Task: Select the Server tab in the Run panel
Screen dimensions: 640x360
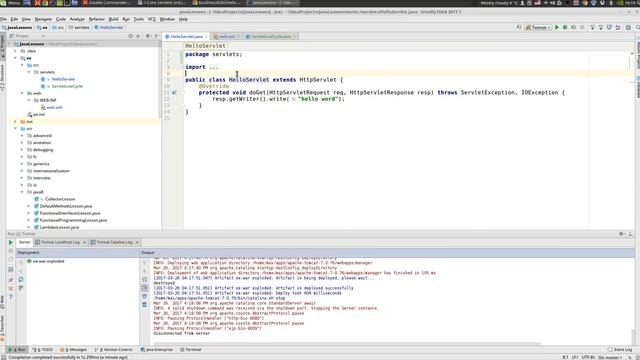Action: tap(24, 242)
